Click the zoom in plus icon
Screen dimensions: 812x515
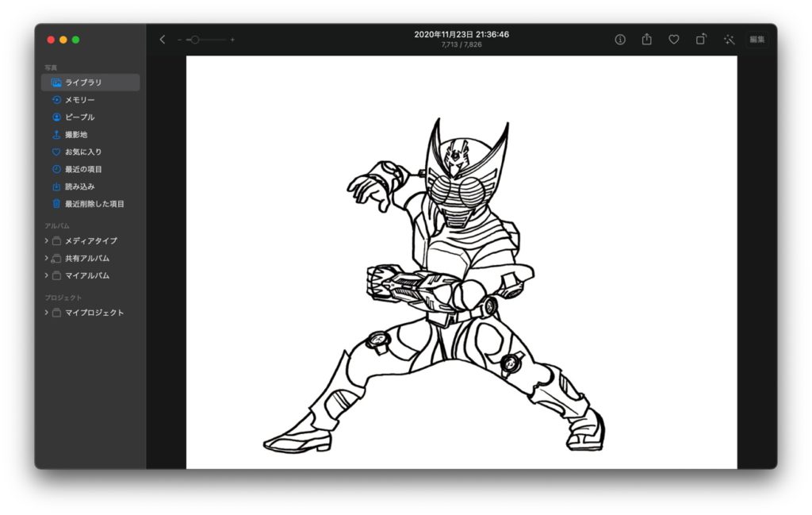click(232, 40)
